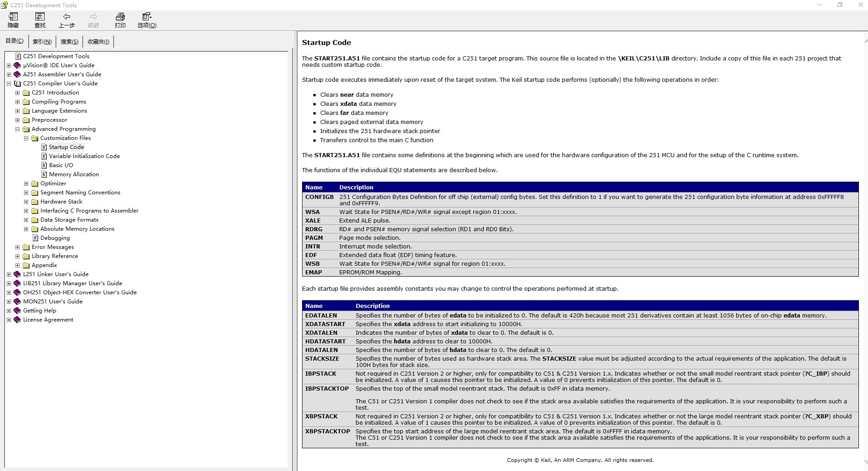Click the LIB251 Library Manager book icon
This screenshot has height=471, width=868.
pos(18,283)
